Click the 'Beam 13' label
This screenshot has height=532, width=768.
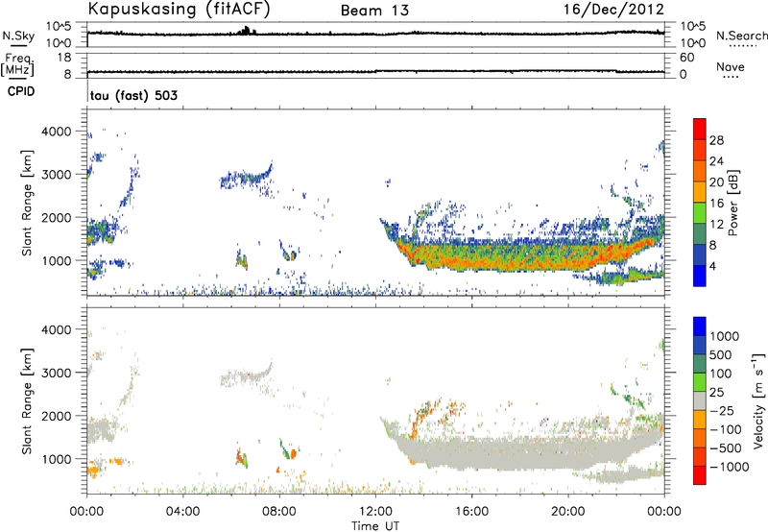[374, 11]
